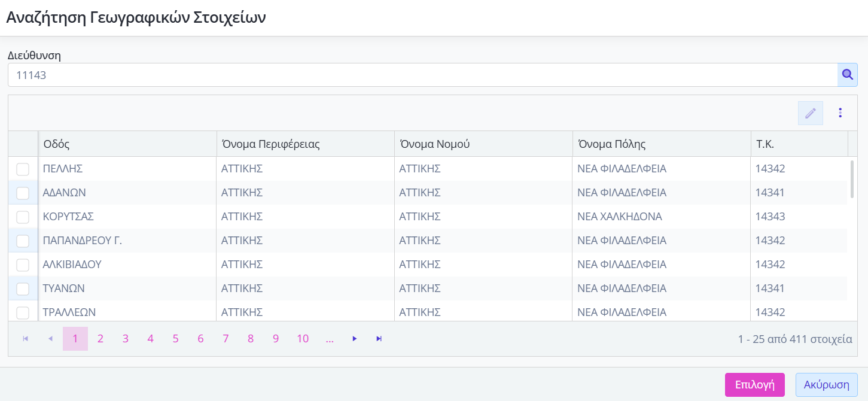Focus the Διεύθυνση search input field
The image size is (868, 401).
[422, 75]
